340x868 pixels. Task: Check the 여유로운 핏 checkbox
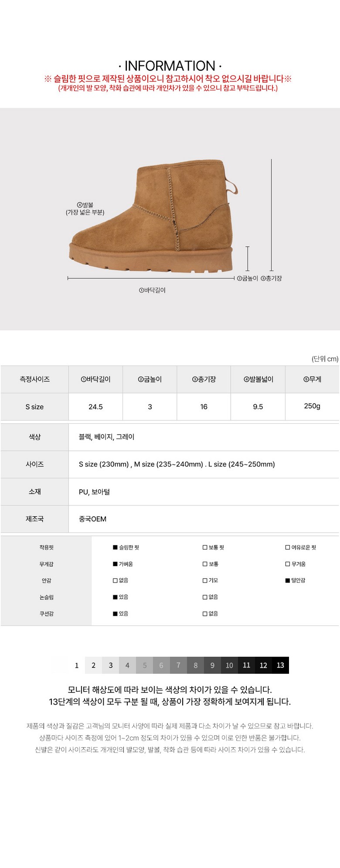click(288, 547)
